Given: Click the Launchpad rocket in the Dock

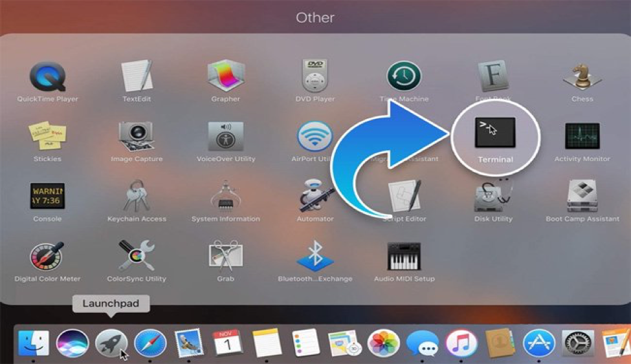Looking at the screenshot, I should (x=111, y=343).
